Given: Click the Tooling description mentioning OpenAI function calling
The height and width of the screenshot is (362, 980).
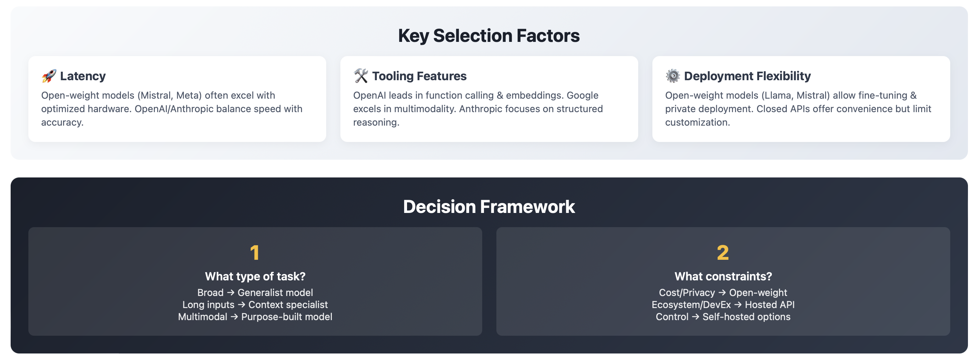Looking at the screenshot, I should pyautogui.click(x=478, y=109).
